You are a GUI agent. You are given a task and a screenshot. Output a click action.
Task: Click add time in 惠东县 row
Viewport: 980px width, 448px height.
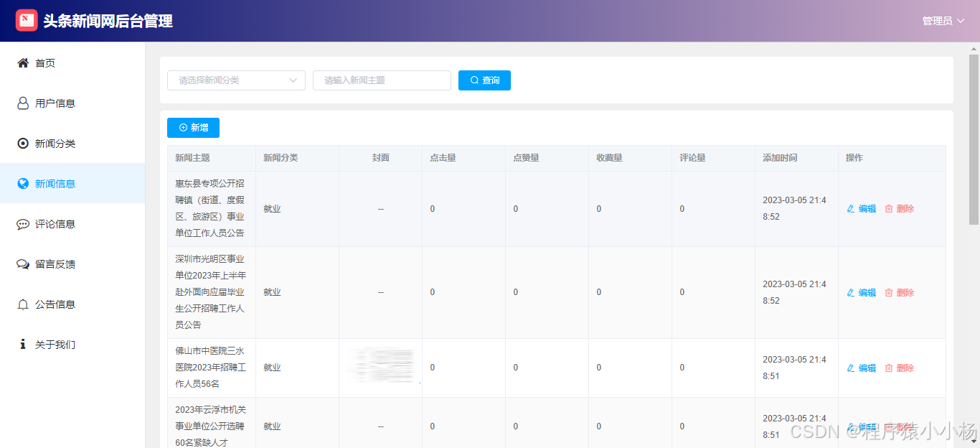point(794,208)
